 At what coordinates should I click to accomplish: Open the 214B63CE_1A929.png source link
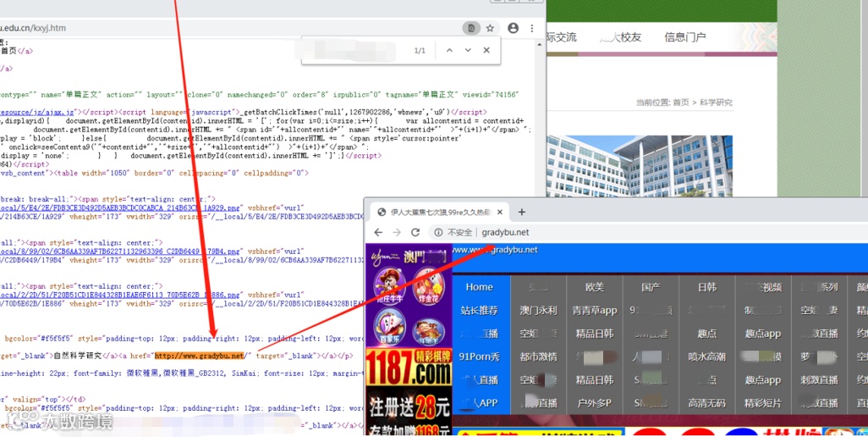coord(121,208)
